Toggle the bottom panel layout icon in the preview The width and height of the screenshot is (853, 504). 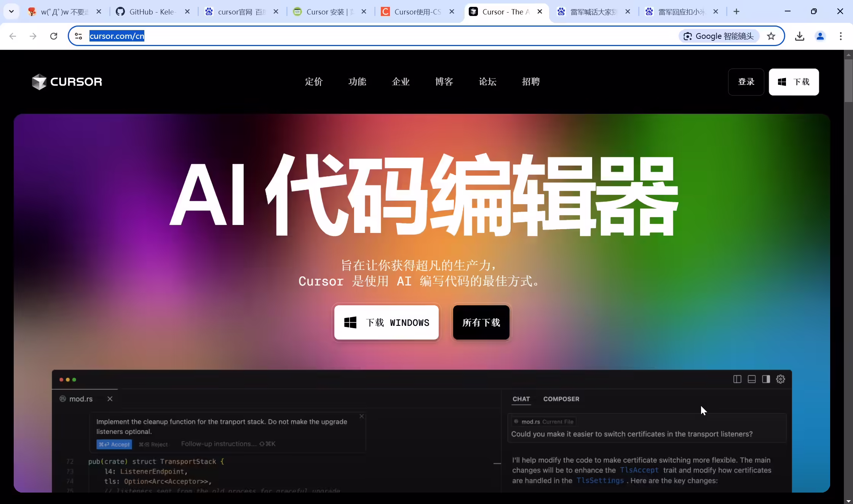click(752, 379)
